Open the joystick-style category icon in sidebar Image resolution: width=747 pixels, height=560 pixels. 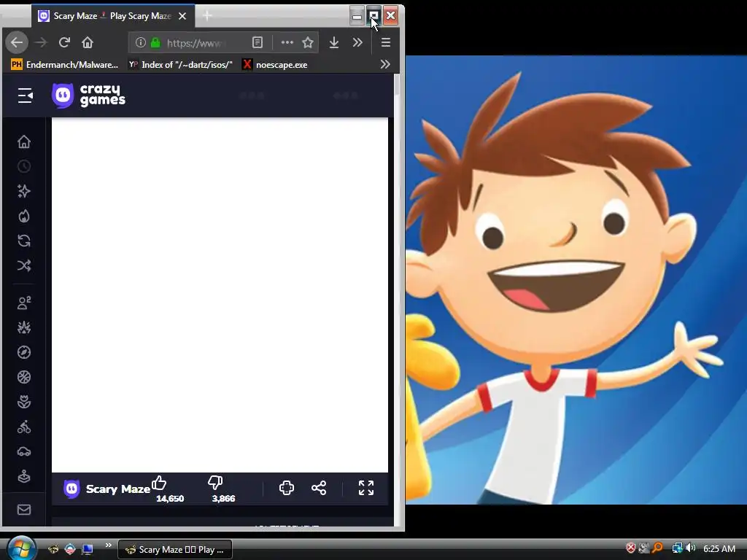24,476
